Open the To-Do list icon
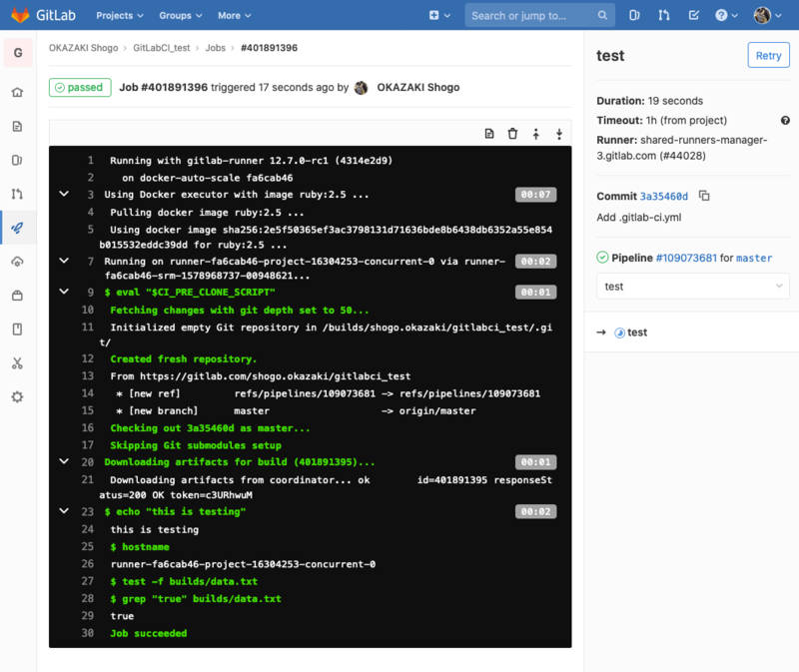 (693, 15)
